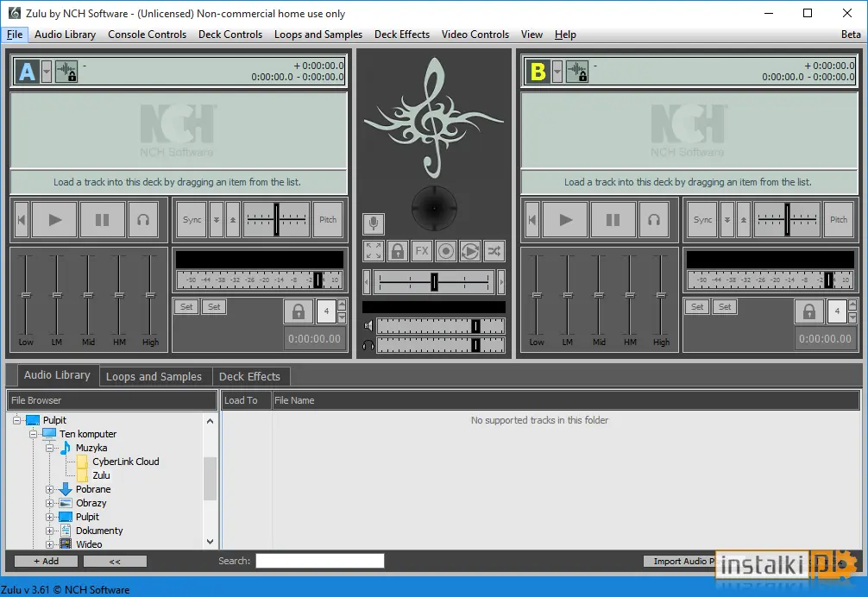Toggle the microphone button
This screenshot has height=597, width=868.
tap(374, 223)
